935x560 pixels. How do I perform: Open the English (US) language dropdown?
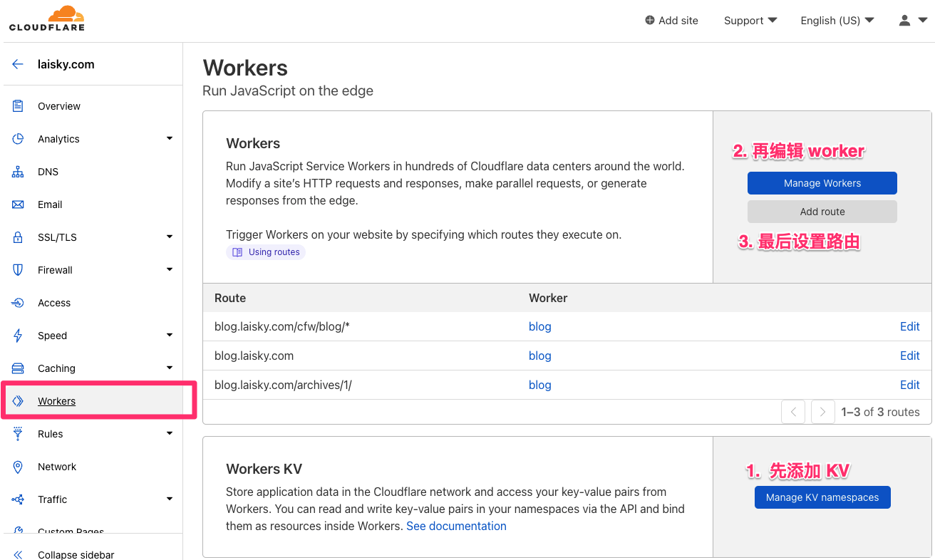pos(837,21)
